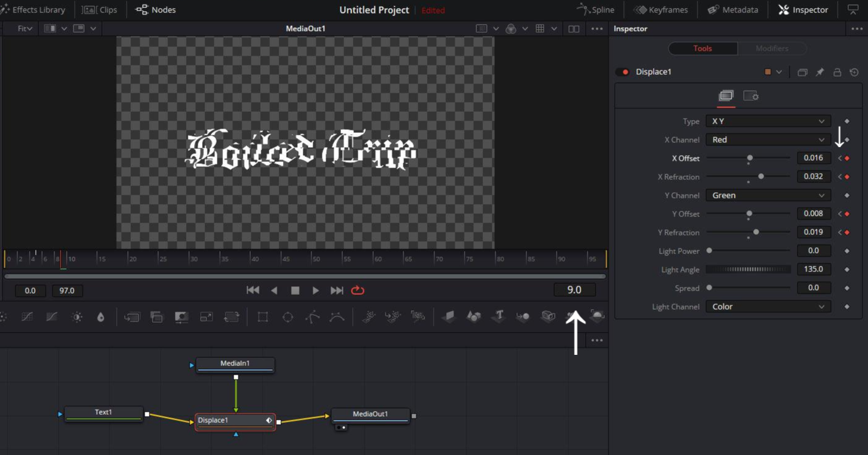Add the Shape 3D tool
This screenshot has width=868, height=455.
(x=474, y=317)
